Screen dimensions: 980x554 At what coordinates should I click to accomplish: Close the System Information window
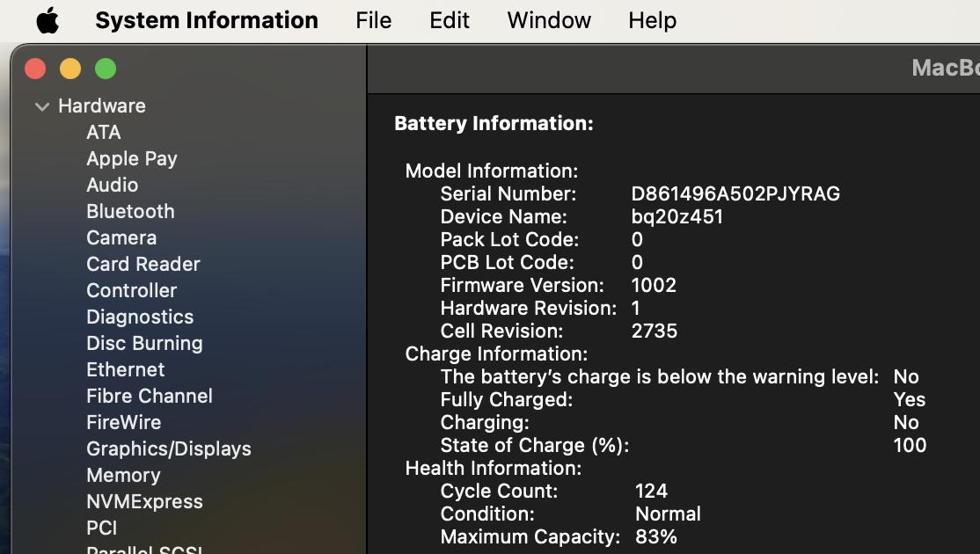click(x=35, y=68)
